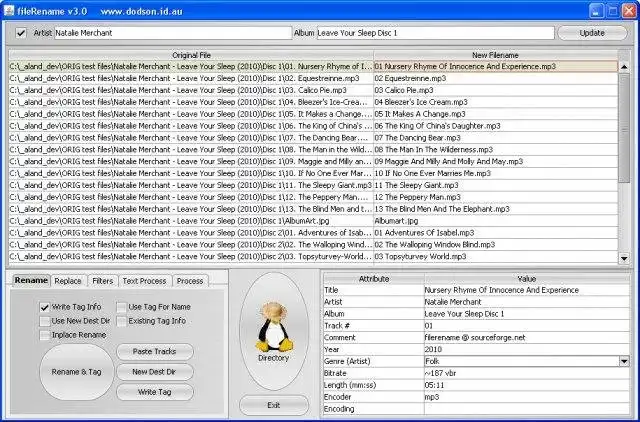
Task: Uncheck Write Tag Info checkbox
Action: 45,307
